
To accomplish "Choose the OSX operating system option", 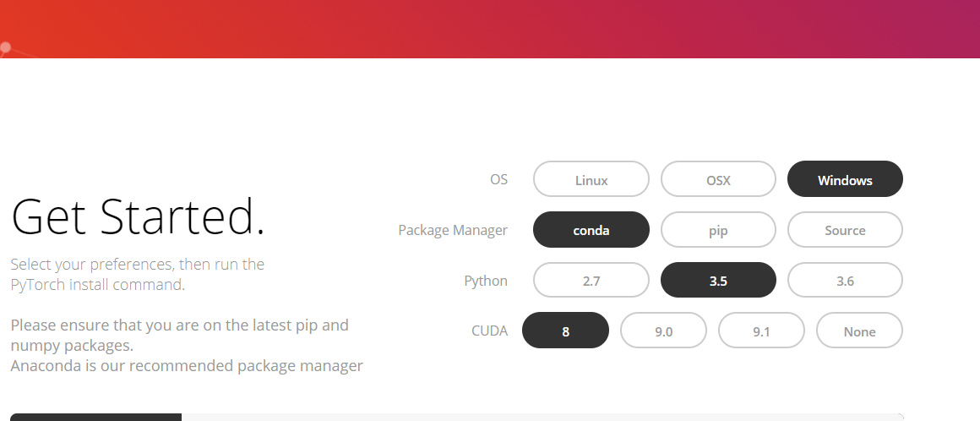I will pyautogui.click(x=718, y=179).
